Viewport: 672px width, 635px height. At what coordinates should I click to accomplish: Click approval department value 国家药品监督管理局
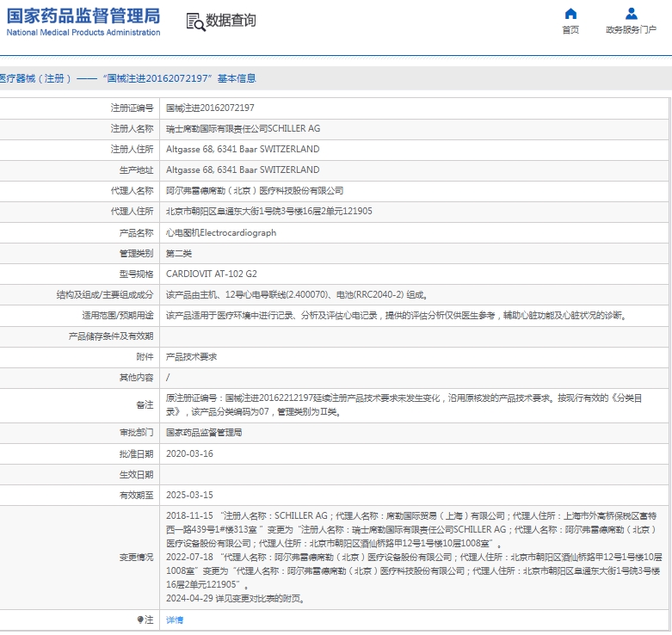(x=204, y=432)
